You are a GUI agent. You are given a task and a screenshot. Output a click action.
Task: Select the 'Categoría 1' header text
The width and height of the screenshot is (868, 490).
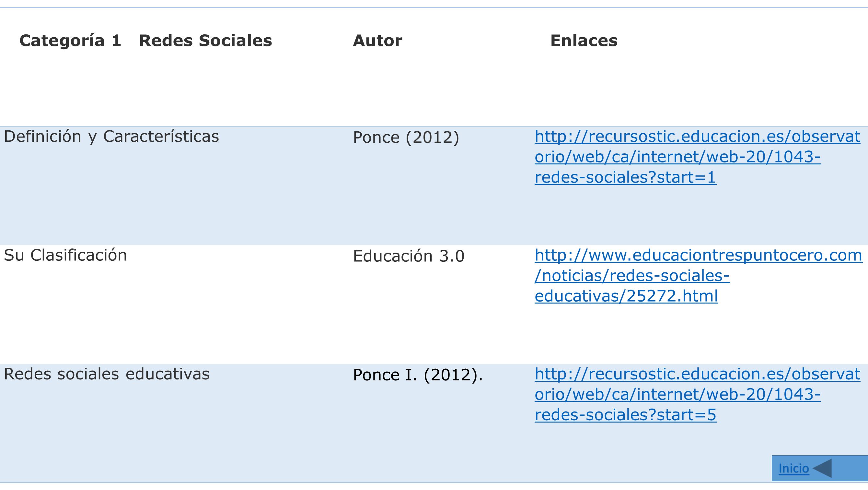tap(70, 41)
